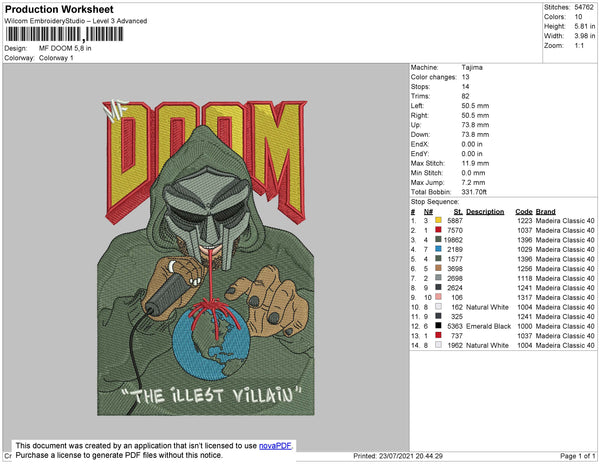Screen dimensions: 600x464
Task: Click 'Wilcom EmbroideryStudio – Level 3 Advanced' text
Action: (76, 21)
